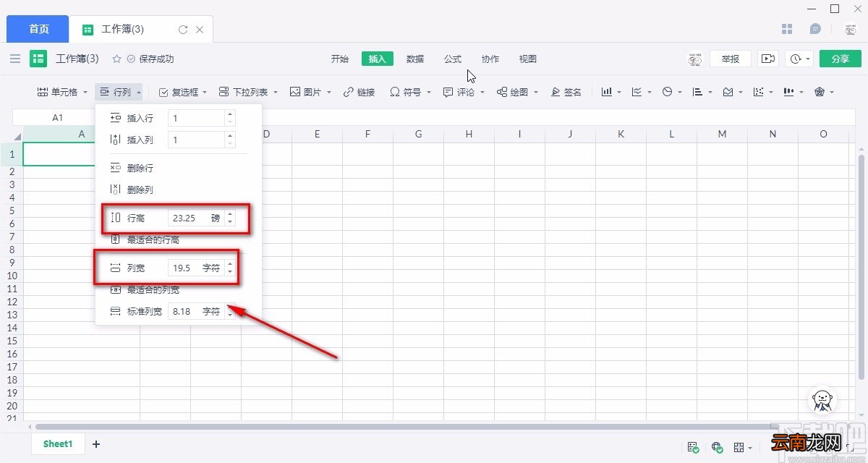The height and width of the screenshot is (463, 868).
Task: Open the view layout dropdown in status bar
Action: [743, 447]
